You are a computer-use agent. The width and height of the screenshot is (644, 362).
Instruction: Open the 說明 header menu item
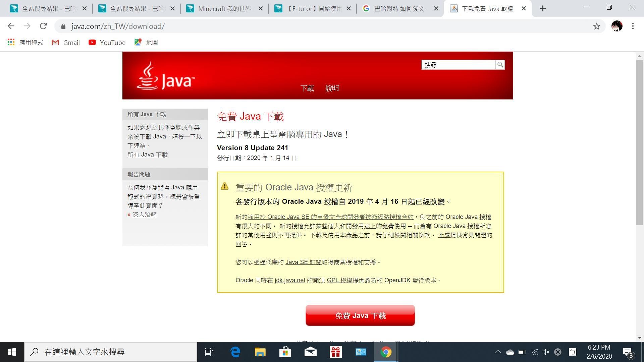pos(332,88)
